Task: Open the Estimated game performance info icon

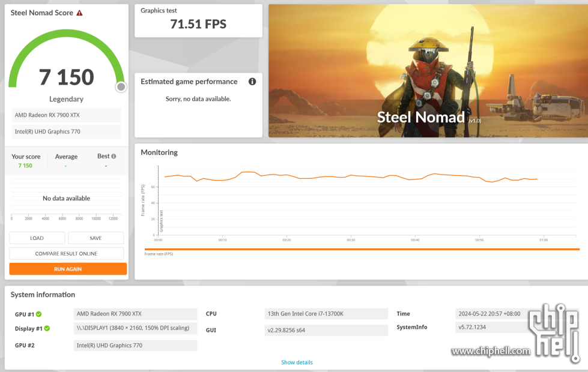Action: (252, 81)
